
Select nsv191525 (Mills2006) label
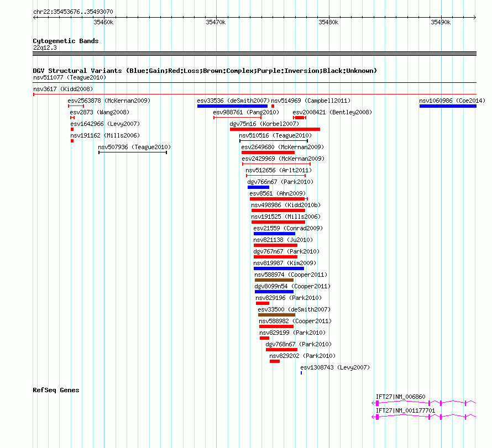tap(286, 217)
